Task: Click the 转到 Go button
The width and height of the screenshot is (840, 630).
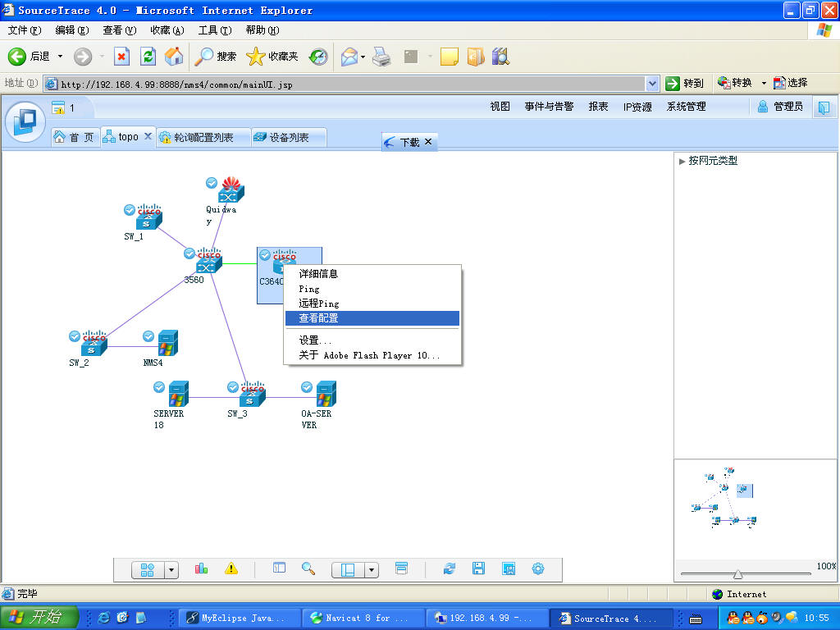Action: (x=684, y=83)
